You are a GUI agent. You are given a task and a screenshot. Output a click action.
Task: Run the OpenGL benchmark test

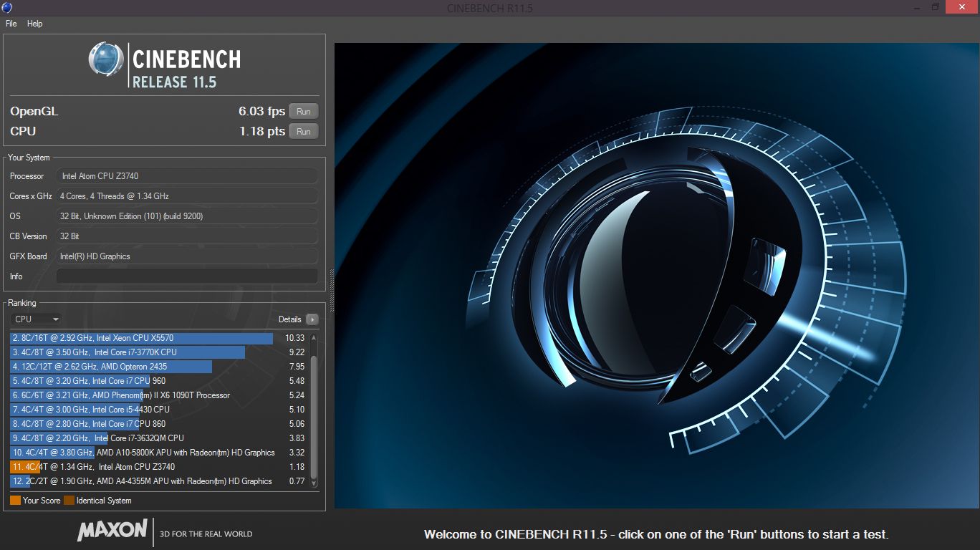click(x=303, y=111)
